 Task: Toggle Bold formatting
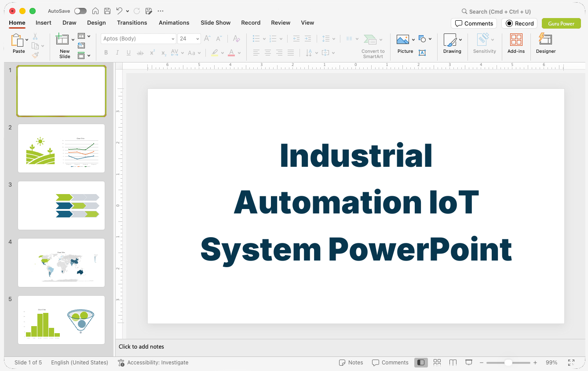coord(106,53)
